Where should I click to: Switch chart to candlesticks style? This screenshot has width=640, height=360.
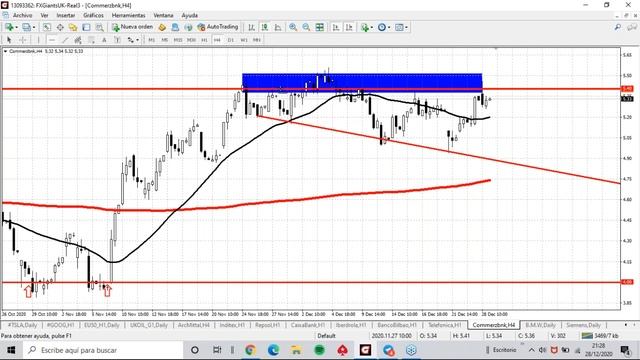click(264, 27)
